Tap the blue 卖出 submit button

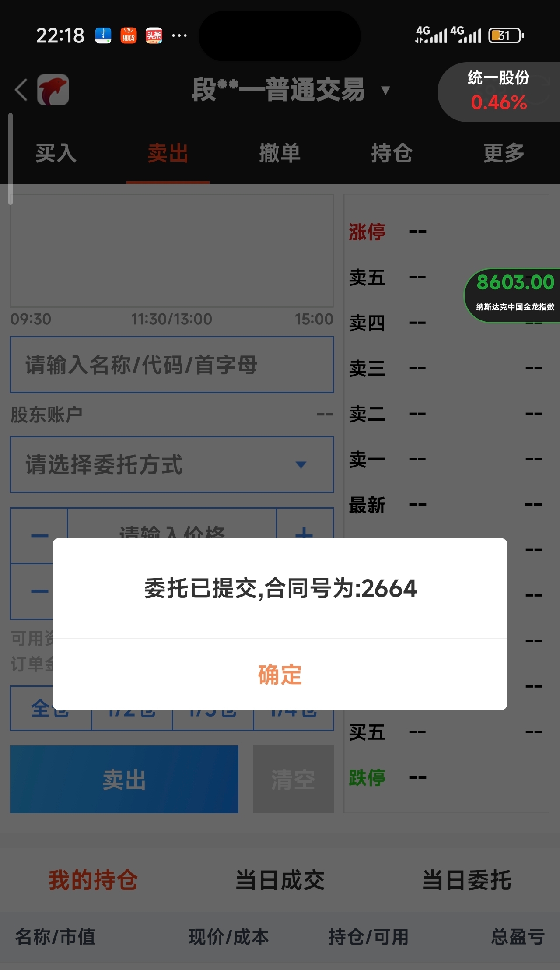tap(124, 779)
